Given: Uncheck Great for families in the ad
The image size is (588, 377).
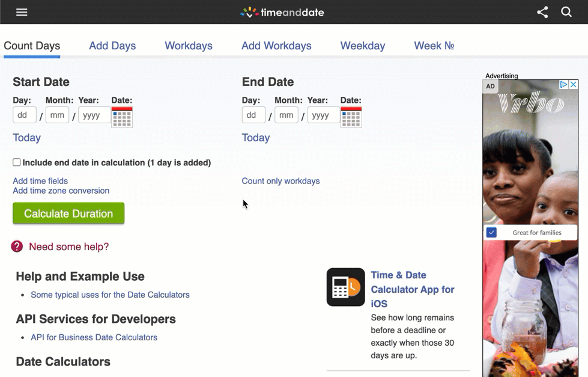Looking at the screenshot, I should tap(492, 233).
